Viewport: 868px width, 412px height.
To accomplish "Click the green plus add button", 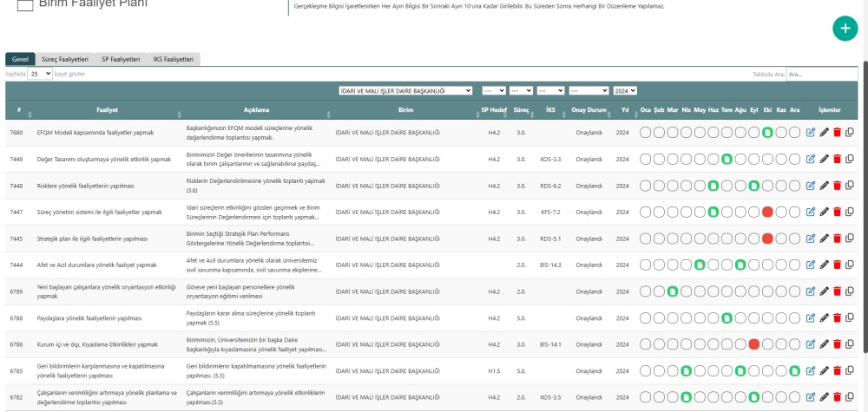I will 845,28.
